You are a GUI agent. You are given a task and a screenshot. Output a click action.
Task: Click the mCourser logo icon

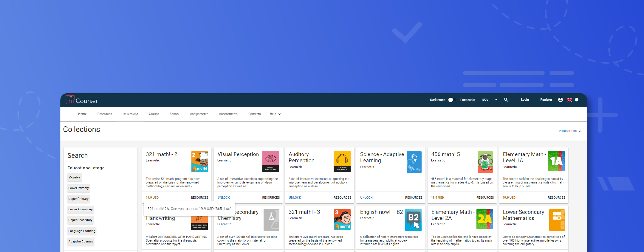coord(70,100)
